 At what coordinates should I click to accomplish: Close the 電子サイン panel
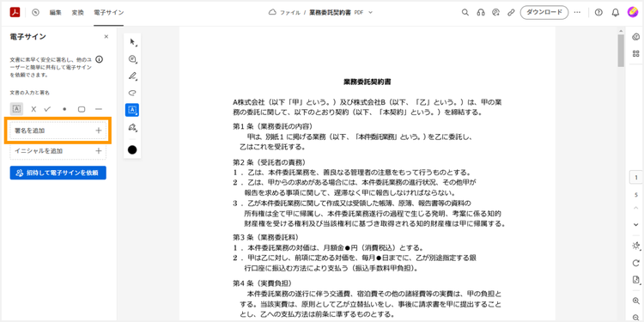[106, 37]
